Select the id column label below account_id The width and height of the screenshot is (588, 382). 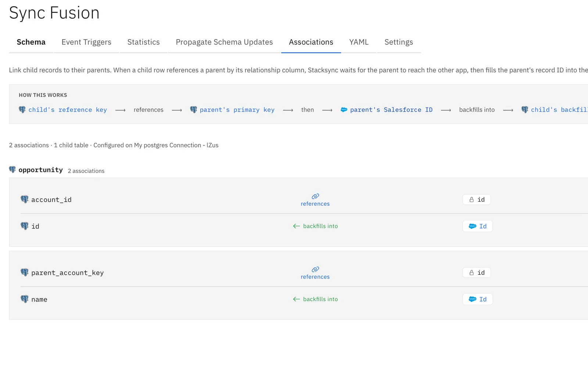click(35, 226)
